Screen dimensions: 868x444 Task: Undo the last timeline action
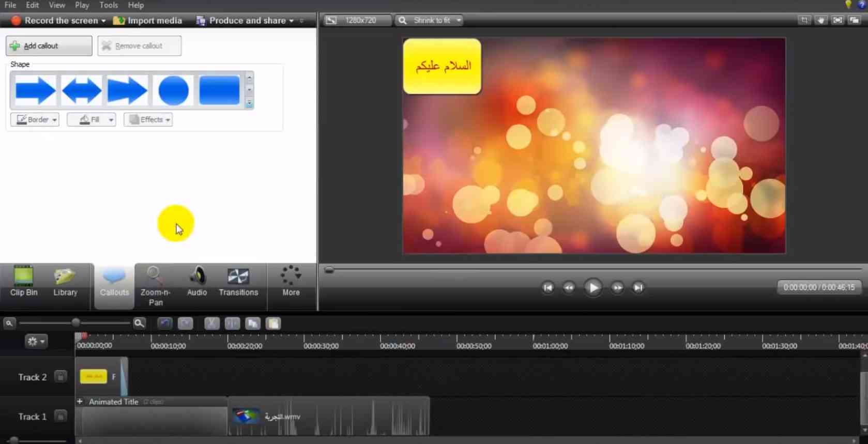164,324
